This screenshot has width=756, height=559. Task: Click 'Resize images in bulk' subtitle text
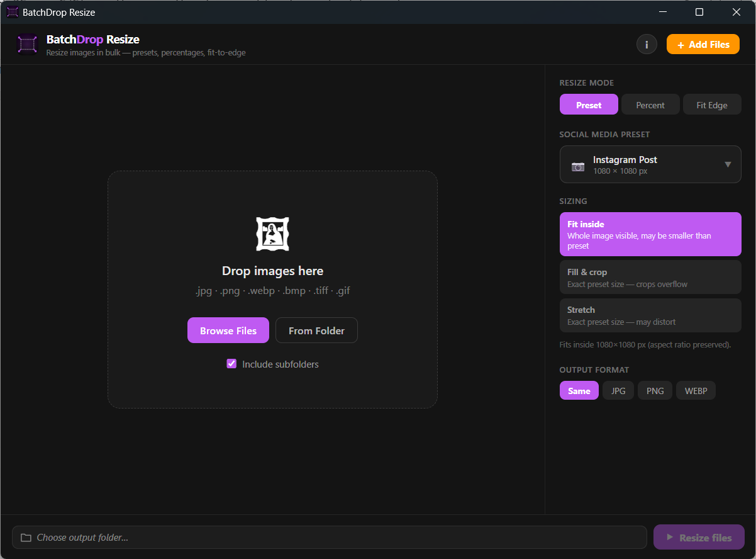(x=146, y=53)
